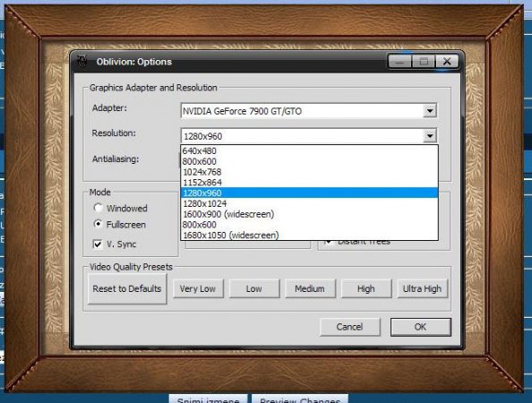Pick the 1152x864 resolution entry
The width and height of the screenshot is (532, 403).
pos(309,183)
